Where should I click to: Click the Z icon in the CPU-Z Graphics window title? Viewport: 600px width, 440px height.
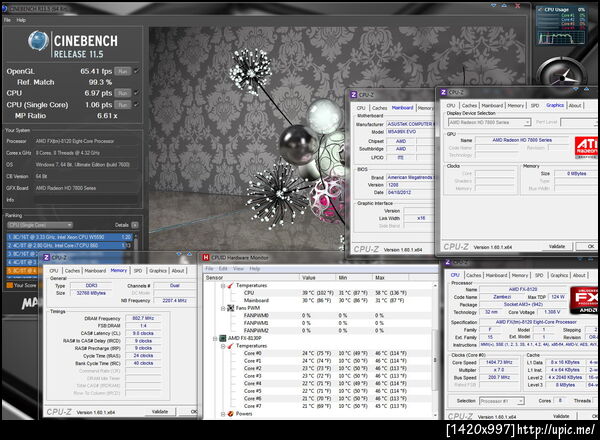[x=443, y=92]
